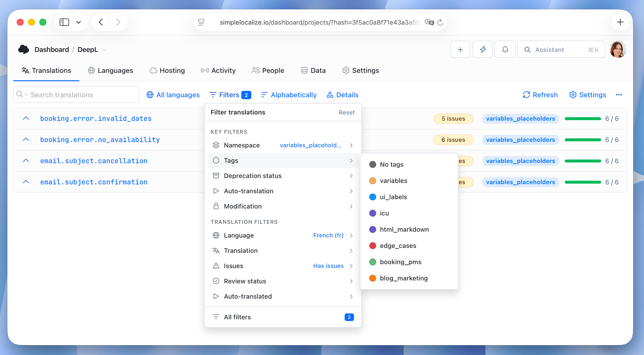Click the Languages globe icon
This screenshot has width=644, height=355.
(x=91, y=70)
